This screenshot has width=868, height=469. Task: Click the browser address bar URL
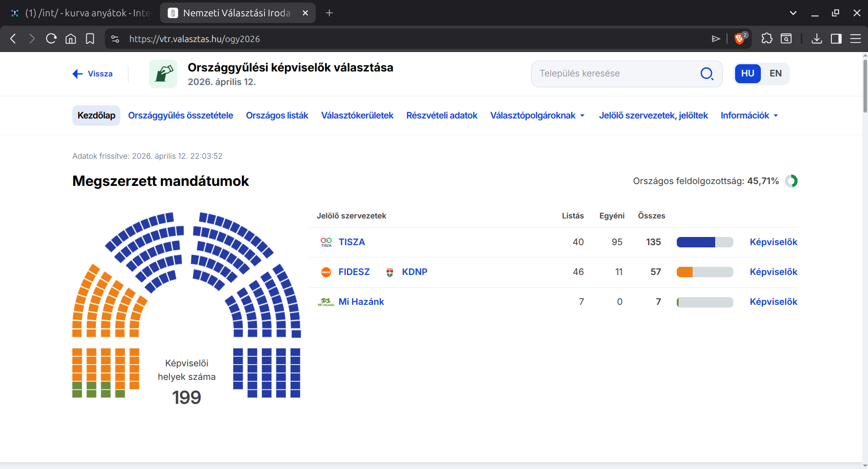pyautogui.click(x=194, y=39)
